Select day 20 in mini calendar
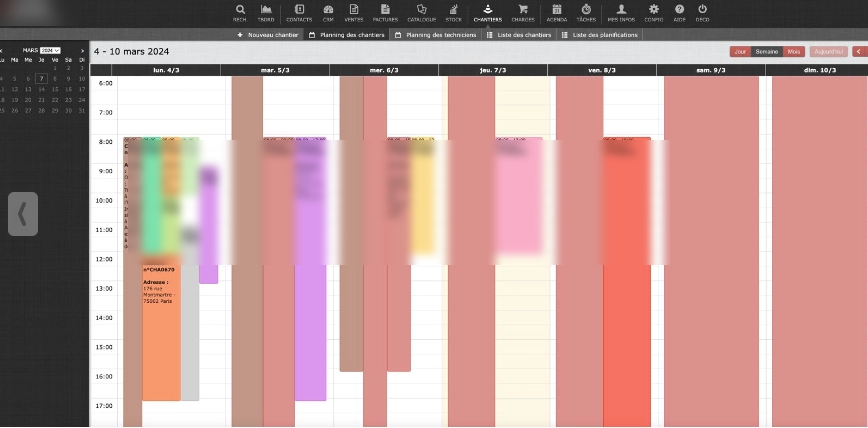Image resolution: width=868 pixels, height=428 pixels. [28, 100]
